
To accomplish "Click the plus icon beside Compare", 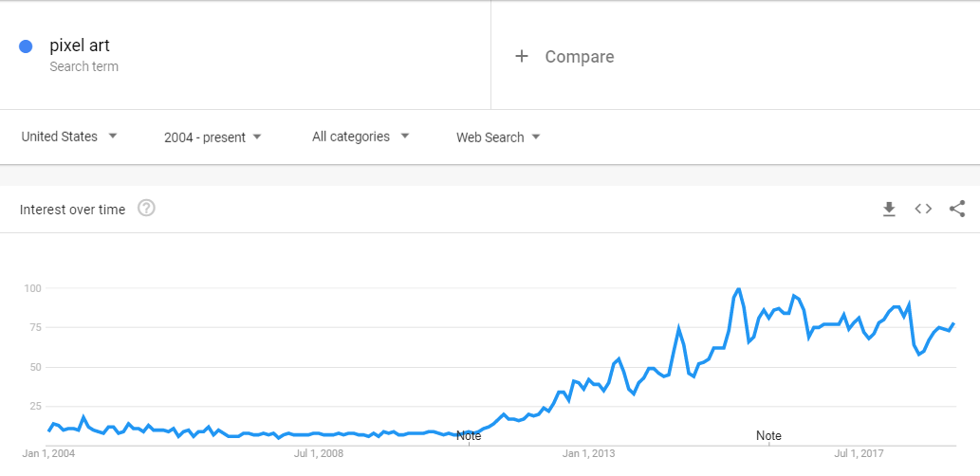I will point(521,56).
